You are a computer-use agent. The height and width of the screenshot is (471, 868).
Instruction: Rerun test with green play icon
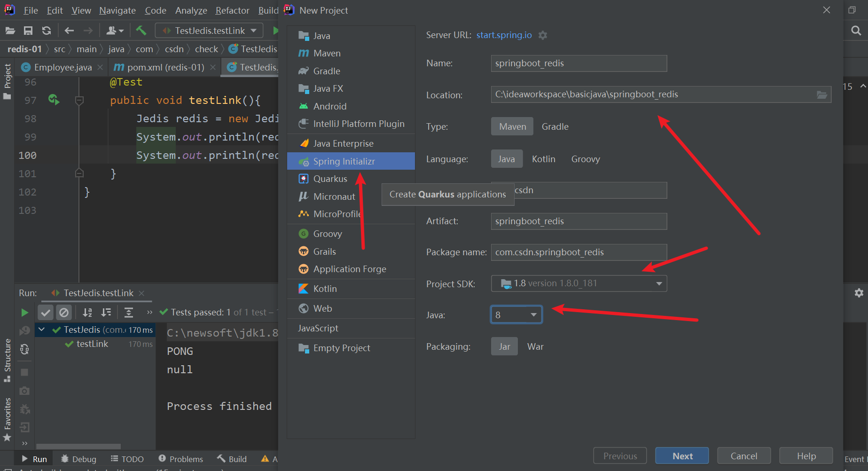[24, 313]
